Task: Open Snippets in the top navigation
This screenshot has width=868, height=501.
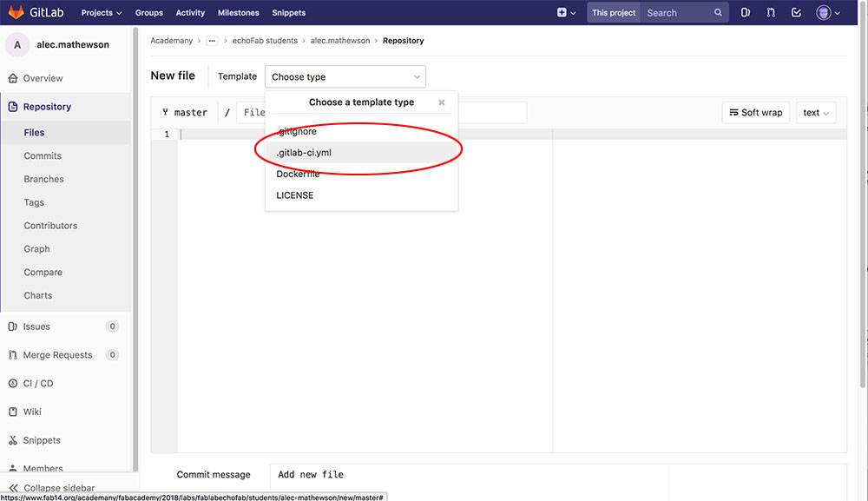Action: click(x=288, y=12)
